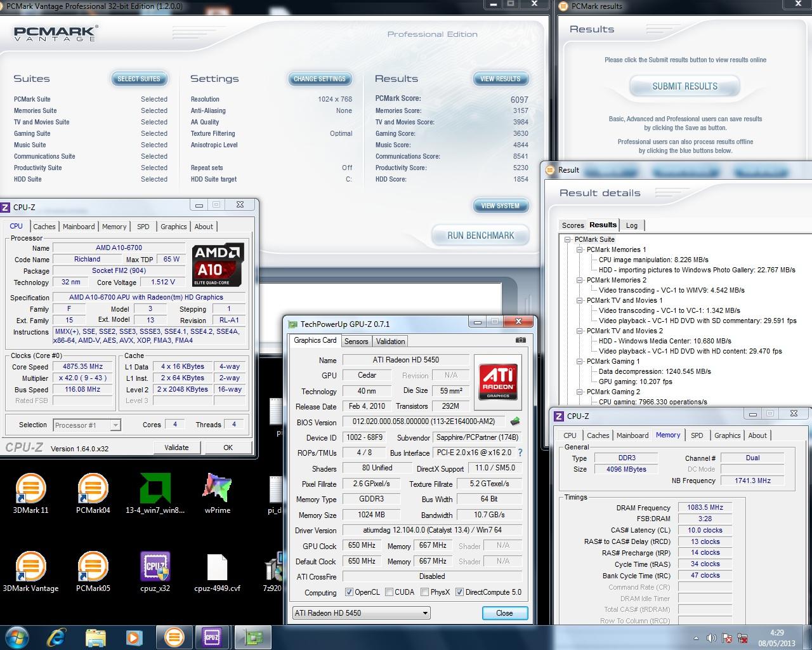Toggle the PhysX checkbox in GPU-Z

(424, 592)
